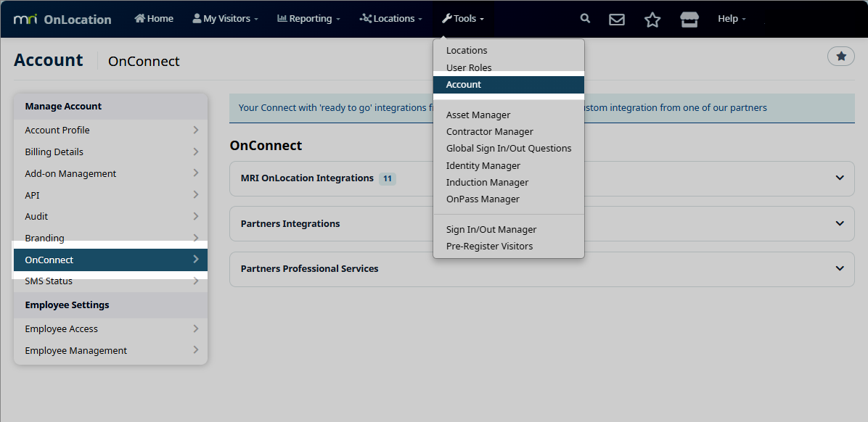
Task: Expand Partners Professional Services section
Action: pos(840,269)
